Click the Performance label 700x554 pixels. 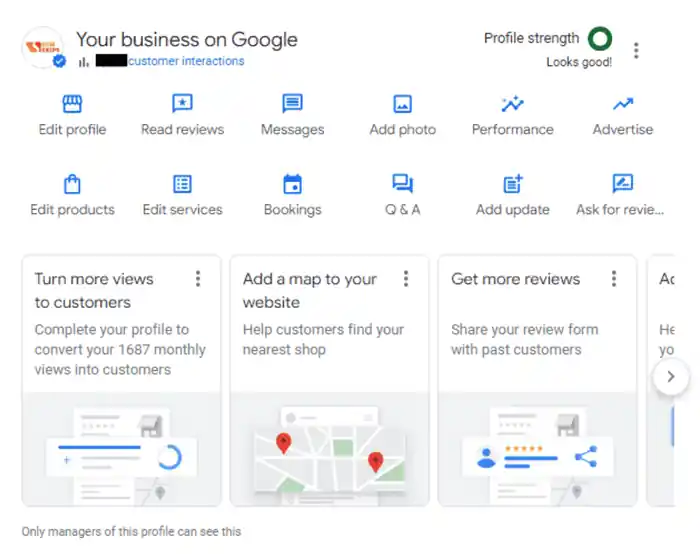tap(512, 129)
